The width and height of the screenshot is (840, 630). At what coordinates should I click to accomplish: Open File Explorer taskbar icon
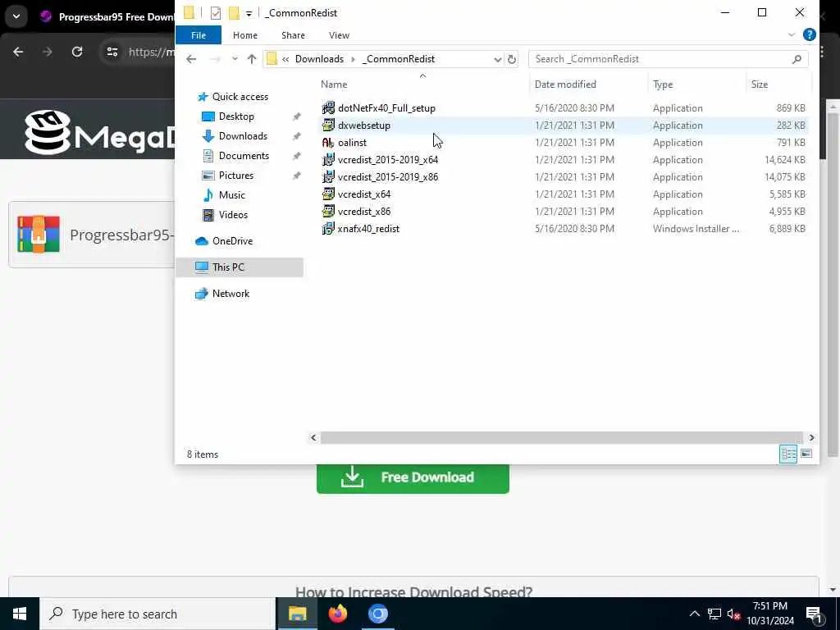click(x=297, y=614)
